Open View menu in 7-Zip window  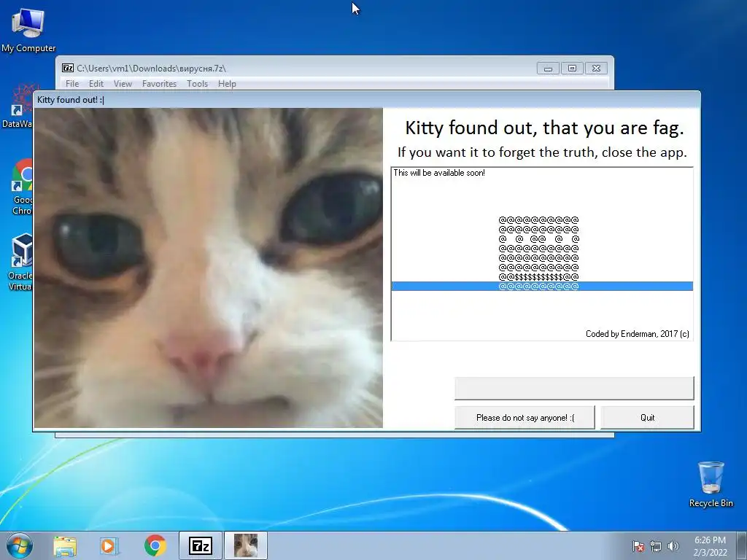pyautogui.click(x=123, y=84)
